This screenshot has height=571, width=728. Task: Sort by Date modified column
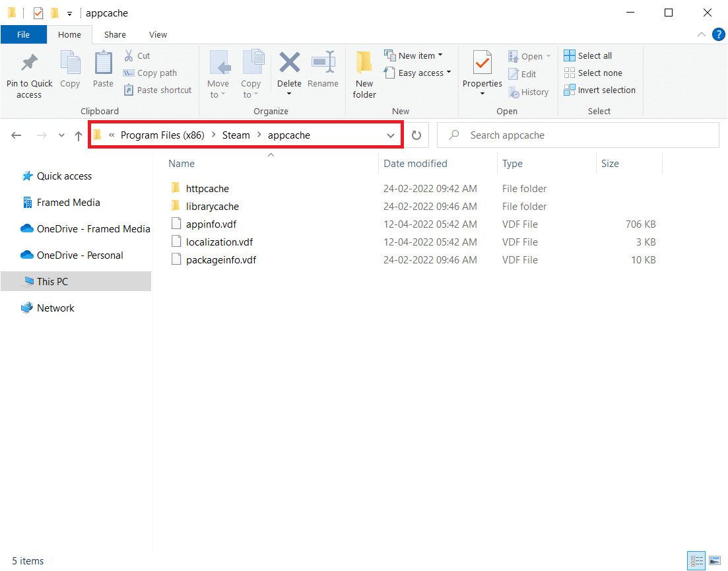[x=415, y=164]
